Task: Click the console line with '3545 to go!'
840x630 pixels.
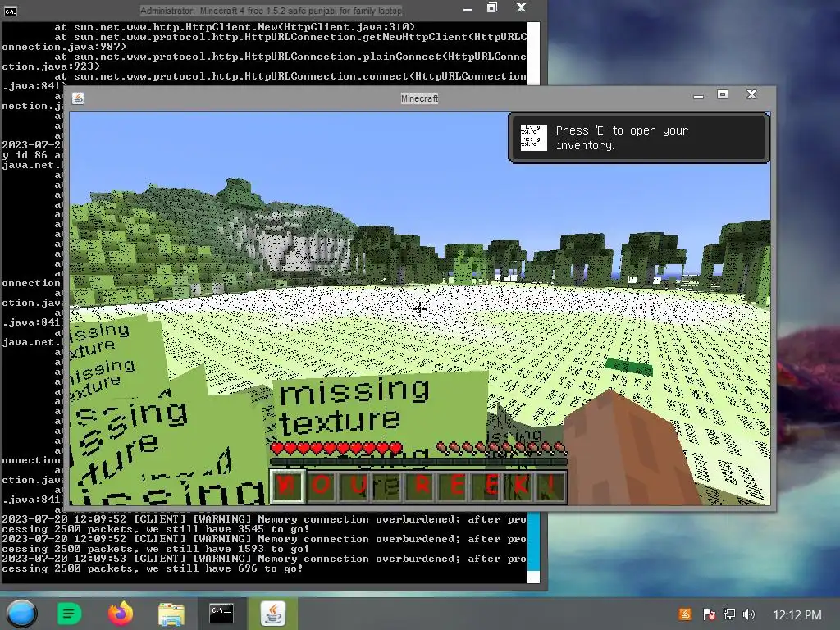Action: click(x=155, y=529)
